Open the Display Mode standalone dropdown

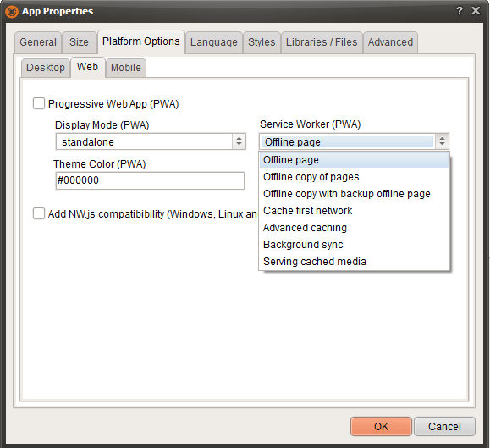point(151,141)
